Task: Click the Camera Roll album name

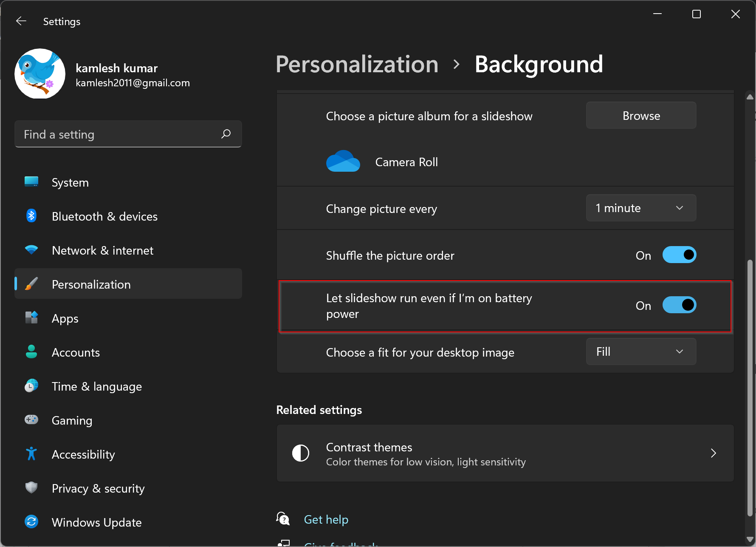Action: [x=406, y=162]
